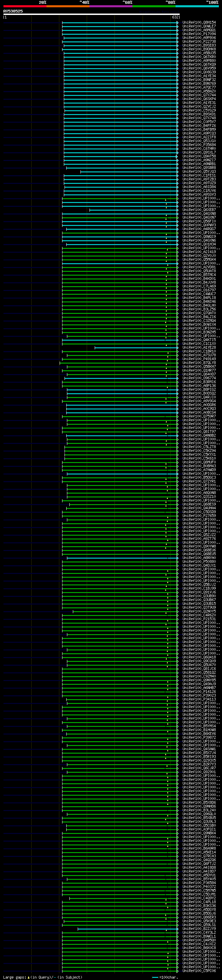Choose subject UniRef100_B6A9R8
The width and height of the screenshot is (222, 980).
tap(199, 848)
